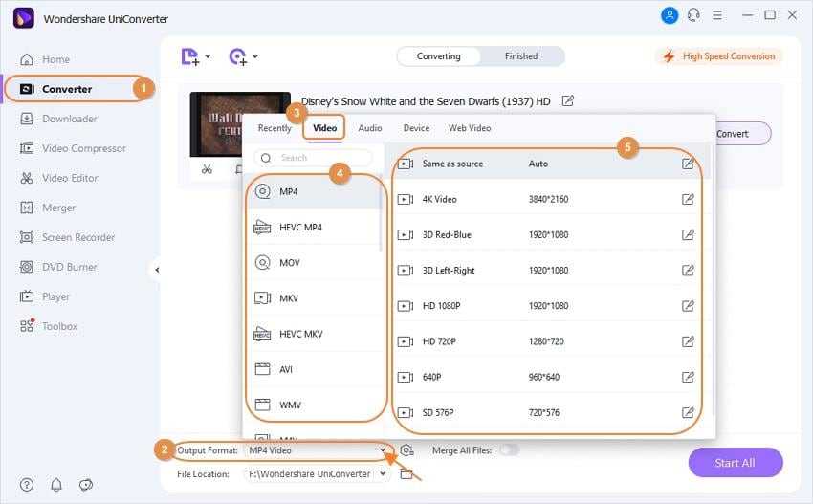Open the file location folder icon
This screenshot has width=813, height=504.
coord(406,473)
